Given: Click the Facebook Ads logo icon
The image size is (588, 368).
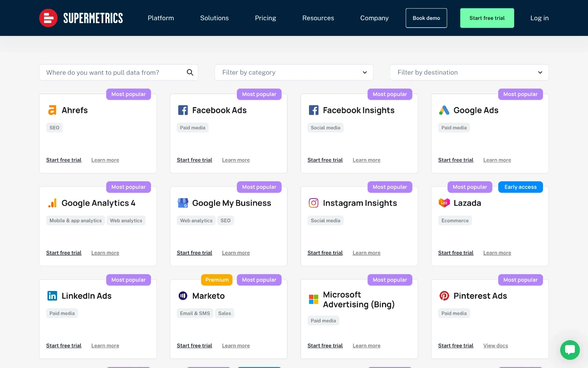Looking at the screenshot, I should 183,110.
